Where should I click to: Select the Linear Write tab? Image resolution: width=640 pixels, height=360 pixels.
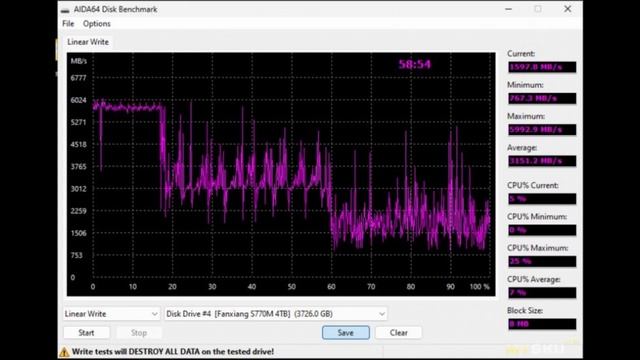88,42
